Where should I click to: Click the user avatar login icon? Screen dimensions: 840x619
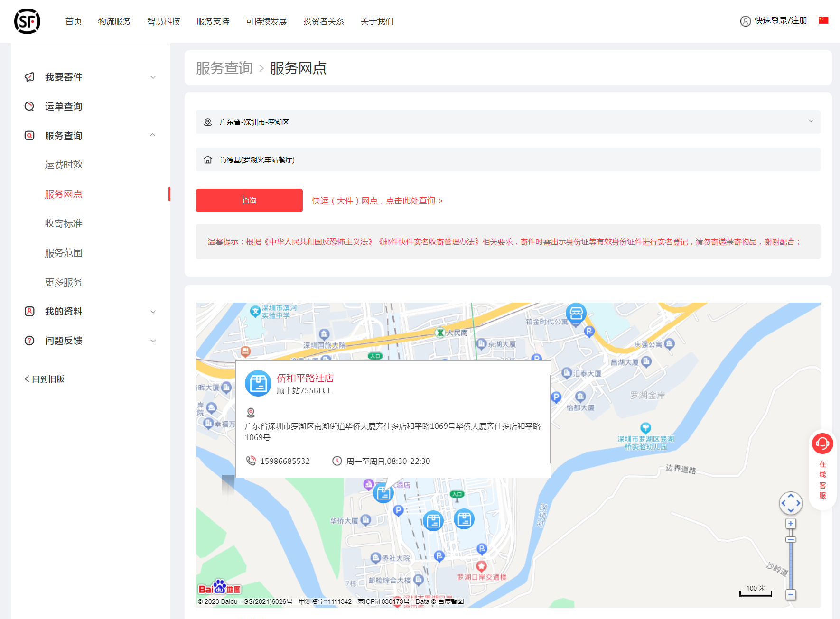click(746, 21)
